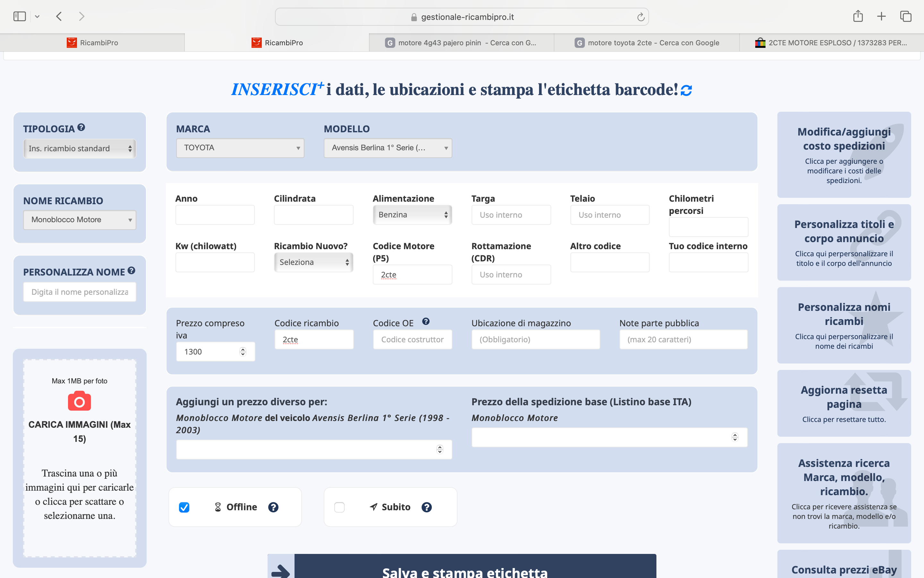Click the spedizione base price stepper
Screen dimensions: 924x578
point(735,437)
